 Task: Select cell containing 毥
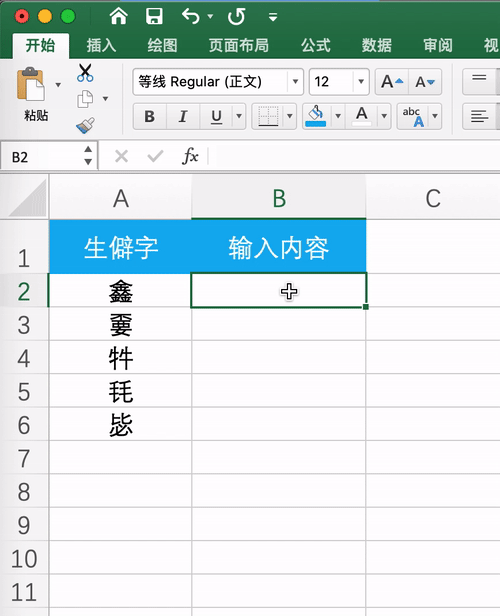point(120,391)
